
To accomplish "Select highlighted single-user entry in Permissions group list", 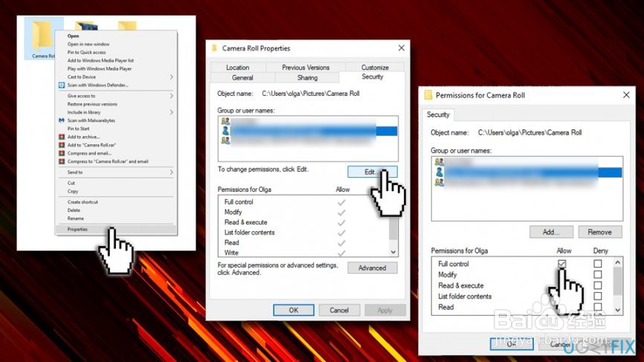I will (527, 172).
